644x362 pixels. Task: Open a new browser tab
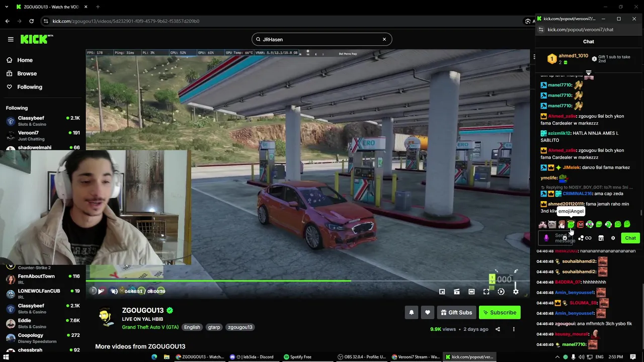(x=98, y=7)
